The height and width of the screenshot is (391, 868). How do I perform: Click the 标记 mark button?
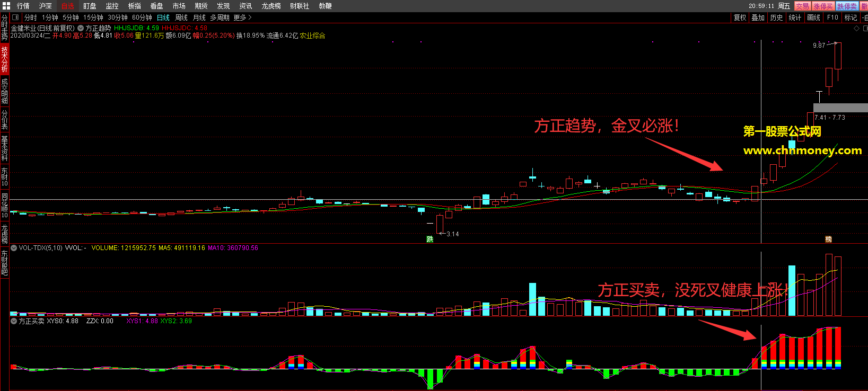coord(851,17)
